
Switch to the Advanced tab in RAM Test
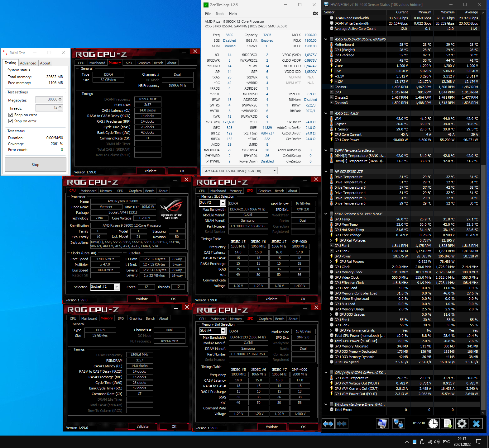28,63
